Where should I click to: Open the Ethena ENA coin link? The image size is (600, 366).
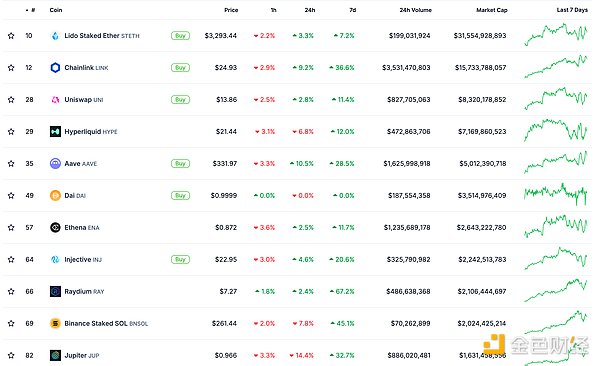(x=82, y=227)
